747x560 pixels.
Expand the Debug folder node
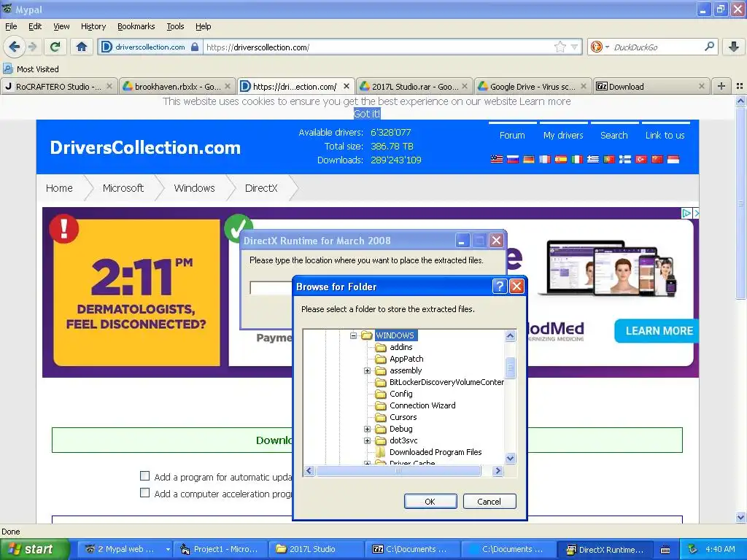(x=368, y=429)
